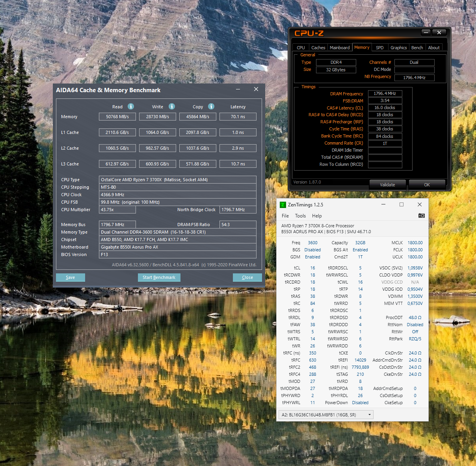This screenshot has width=476, height=466.
Task: Maximize the ZenTimings window
Action: tap(402, 204)
